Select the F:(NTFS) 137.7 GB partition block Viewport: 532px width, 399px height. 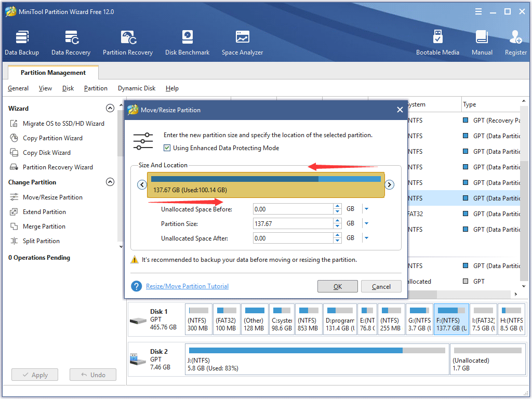[451, 320]
